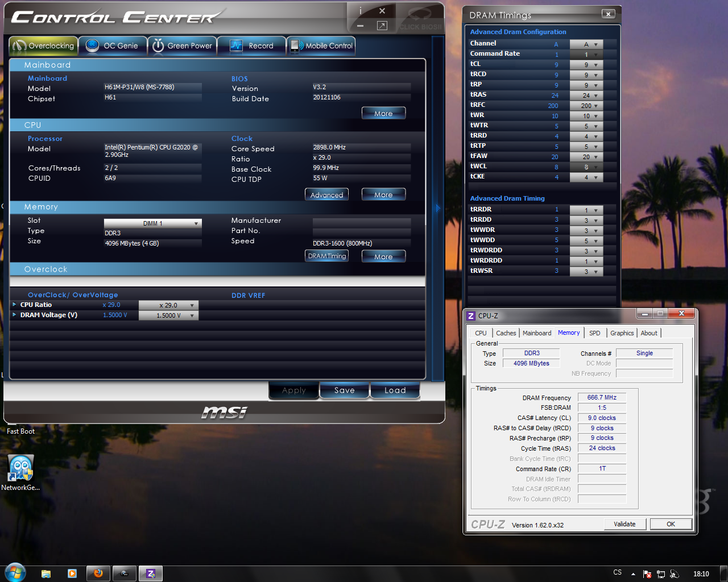Open the taskbar clock showing 18:10
Image resolution: width=728 pixels, height=582 pixels.
(701, 574)
